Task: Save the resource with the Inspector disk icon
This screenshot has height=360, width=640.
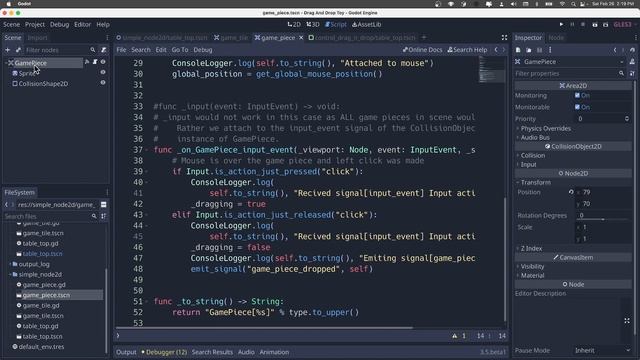Action: pos(540,50)
